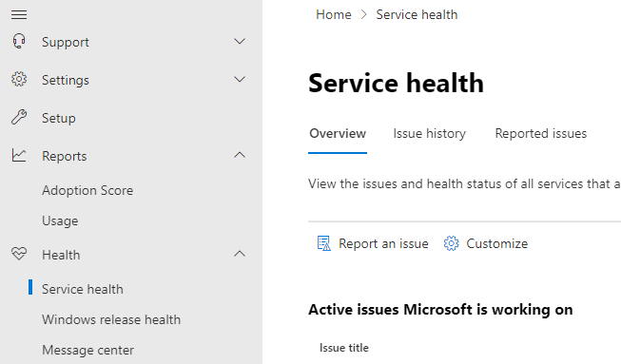
Task: Click the Setup wrench icon
Action: tap(19, 117)
